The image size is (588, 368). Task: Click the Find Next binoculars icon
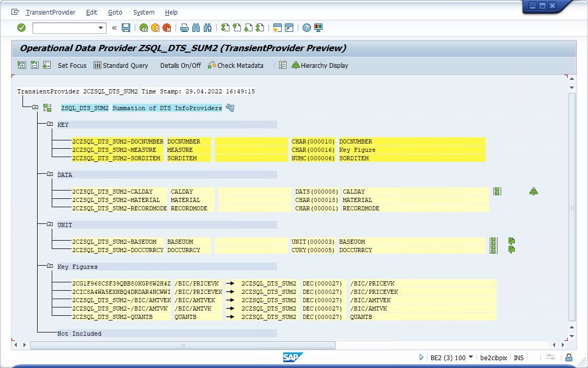(207, 28)
